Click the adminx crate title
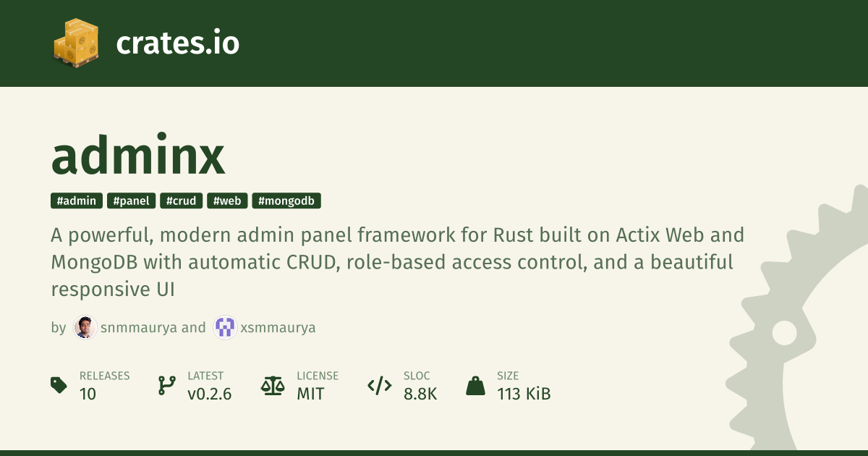Screen dimensions: 868x456 point(138,156)
